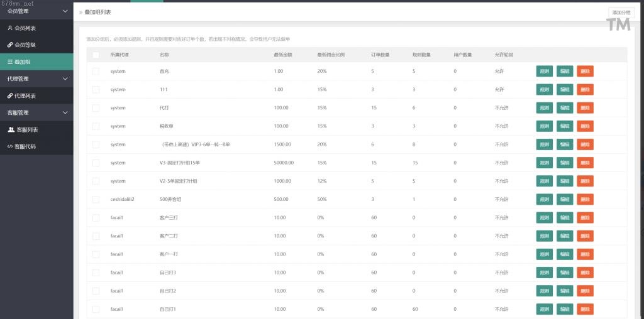This screenshot has width=644, height=319.
Task: Click the person icon beside 会员列表
Action: click(x=9, y=28)
